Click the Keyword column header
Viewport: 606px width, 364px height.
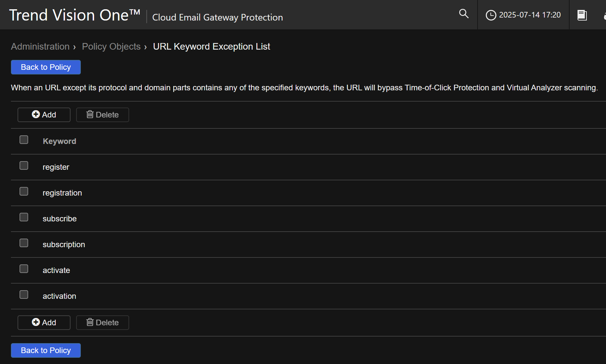click(59, 141)
